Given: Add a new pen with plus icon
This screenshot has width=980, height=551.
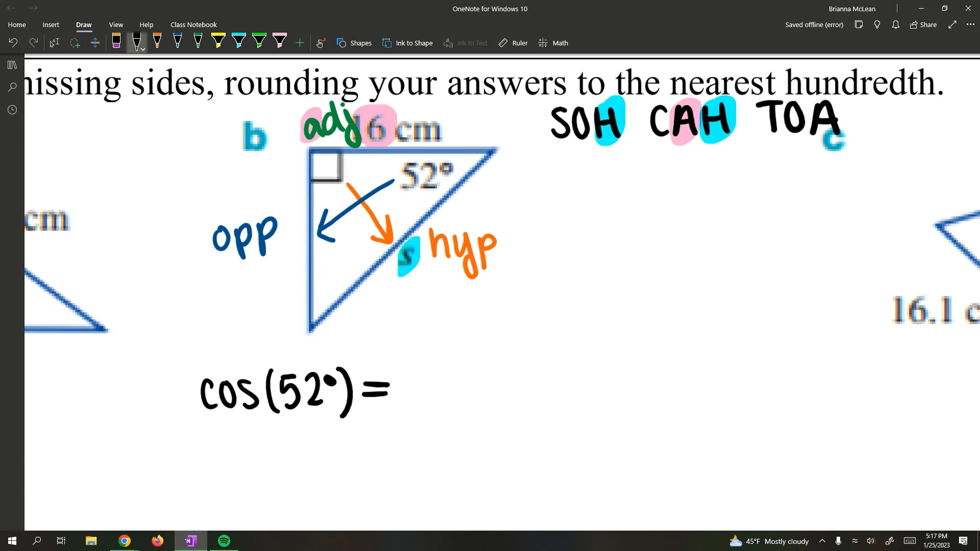Looking at the screenshot, I should pyautogui.click(x=300, y=43).
